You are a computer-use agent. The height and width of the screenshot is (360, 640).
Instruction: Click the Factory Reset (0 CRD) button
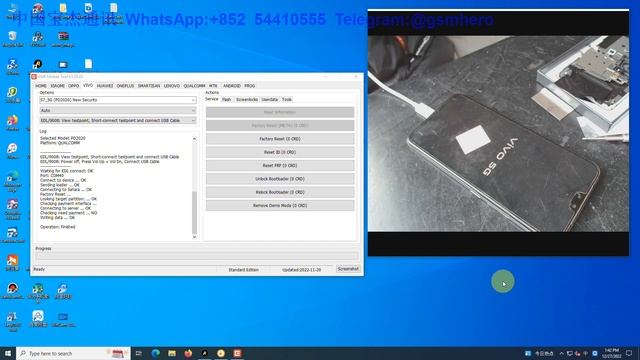tap(280, 139)
